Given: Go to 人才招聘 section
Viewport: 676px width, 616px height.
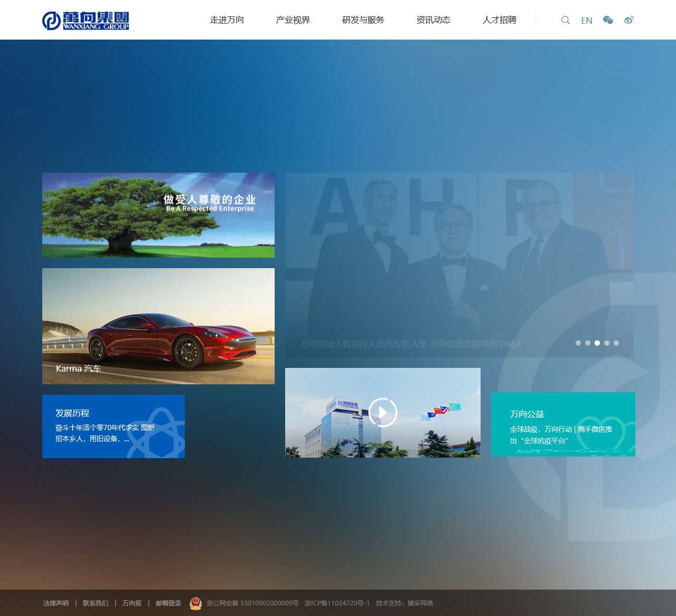Looking at the screenshot, I should (499, 20).
